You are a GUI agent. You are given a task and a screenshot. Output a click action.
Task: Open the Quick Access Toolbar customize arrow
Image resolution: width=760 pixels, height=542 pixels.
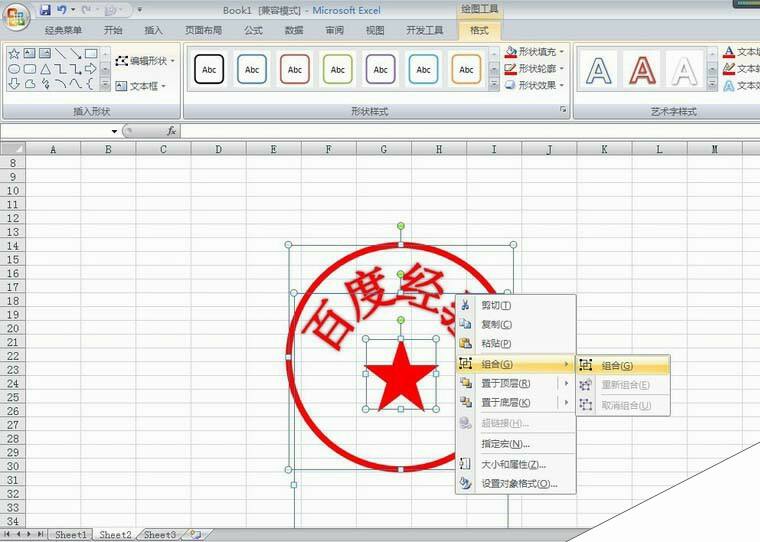click(x=140, y=10)
